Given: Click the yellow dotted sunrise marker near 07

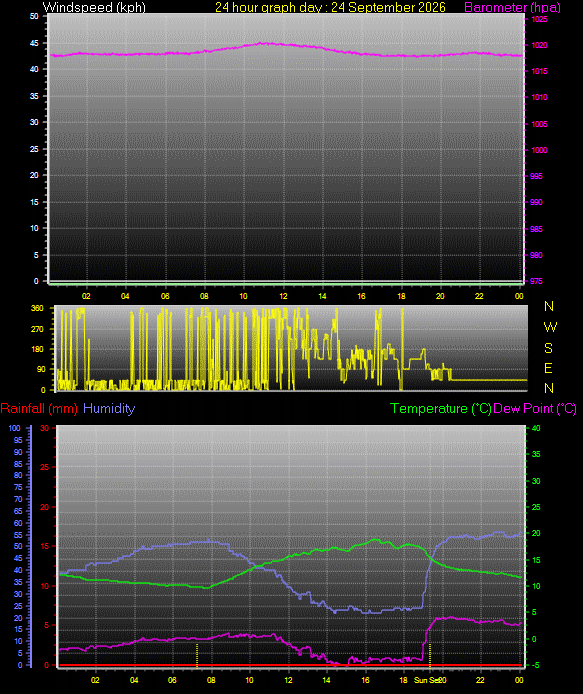Looking at the screenshot, I should click(x=197, y=655).
